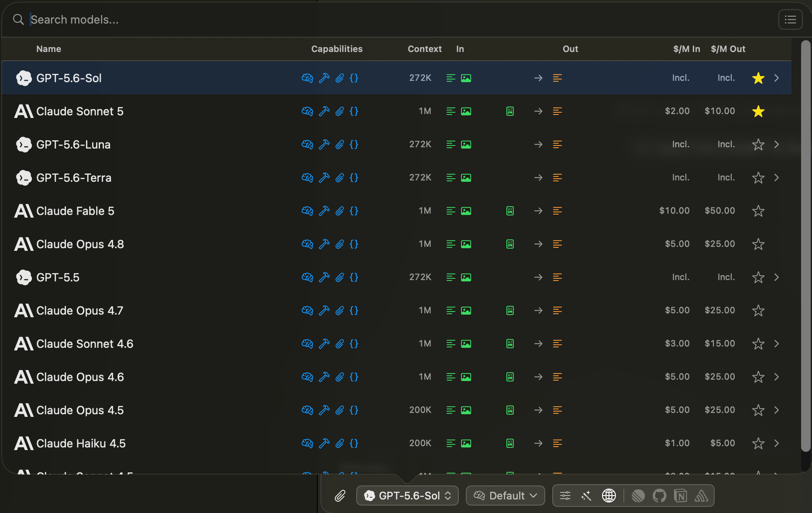The height and width of the screenshot is (513, 812).
Task: Click the image input icon for Claude Fable 5
Action: [x=466, y=211]
